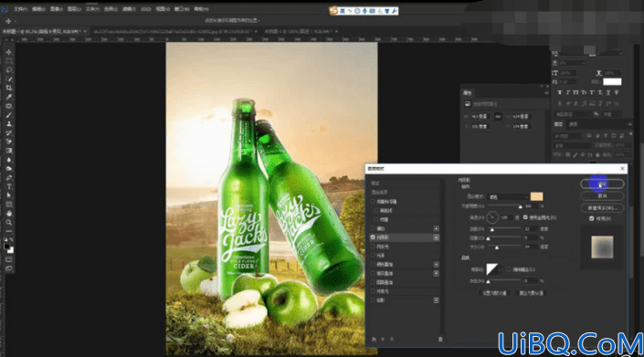
Task: Switch to the Channels tab beside Layers
Action: 574,124
